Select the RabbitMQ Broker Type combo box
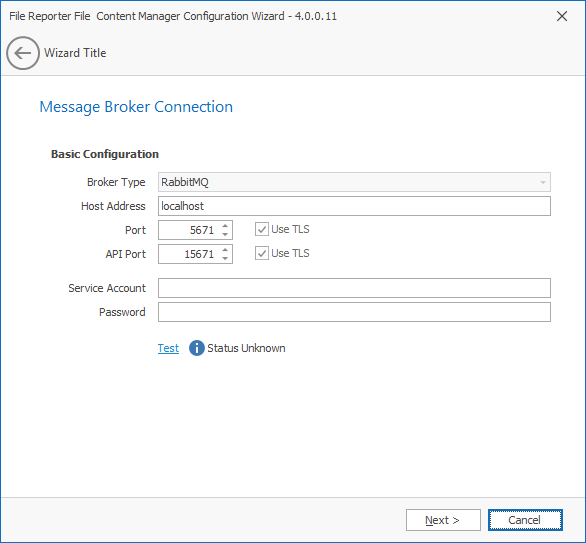Image resolution: width=586 pixels, height=543 pixels. tap(354, 182)
